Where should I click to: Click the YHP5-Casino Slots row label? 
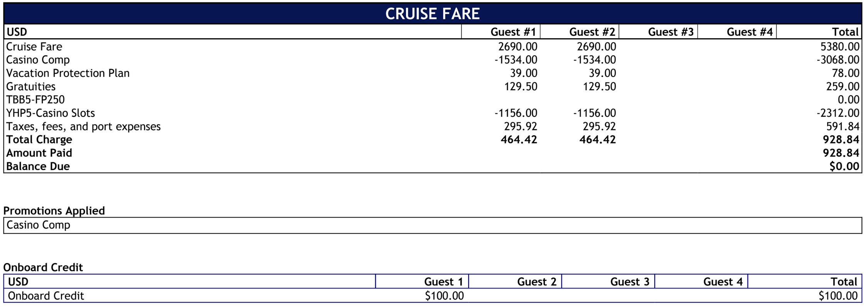click(x=51, y=113)
